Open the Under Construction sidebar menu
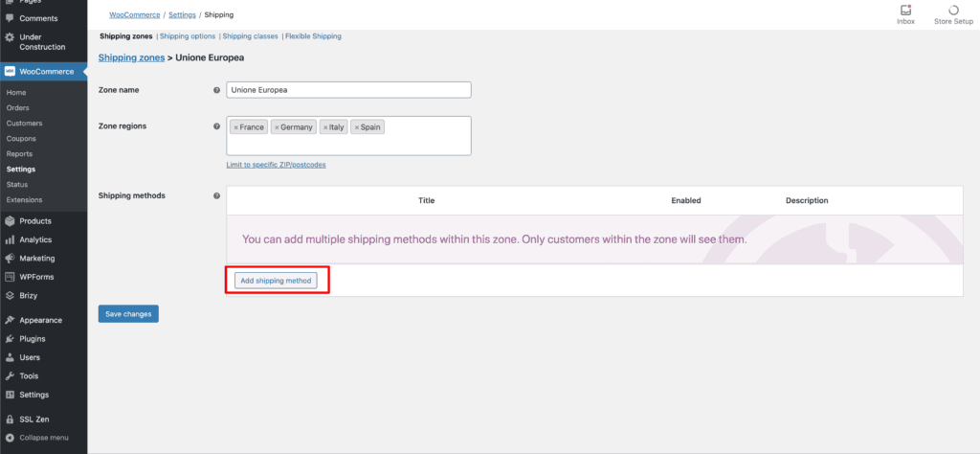 (x=44, y=42)
